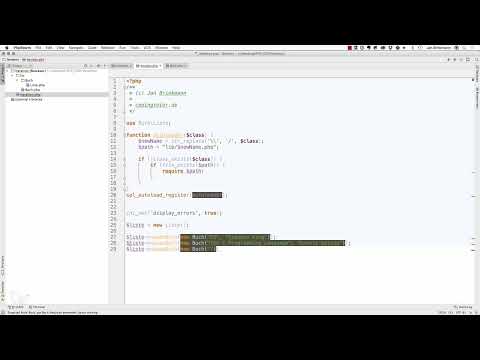Click the $liste variable on line 25

click(135, 225)
